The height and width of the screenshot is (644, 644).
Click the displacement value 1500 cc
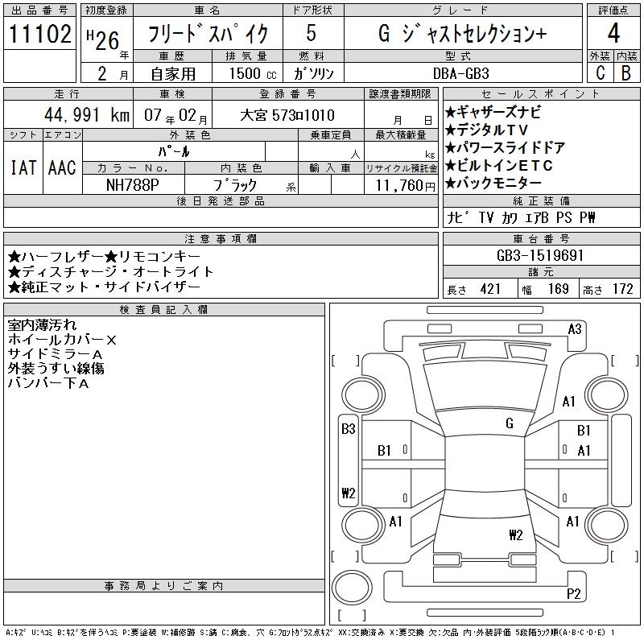pyautogui.click(x=253, y=73)
